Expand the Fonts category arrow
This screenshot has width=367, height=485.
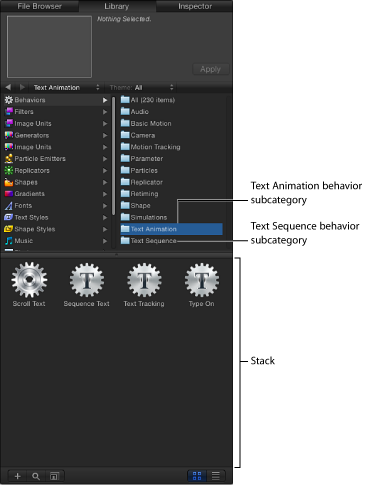coord(105,206)
